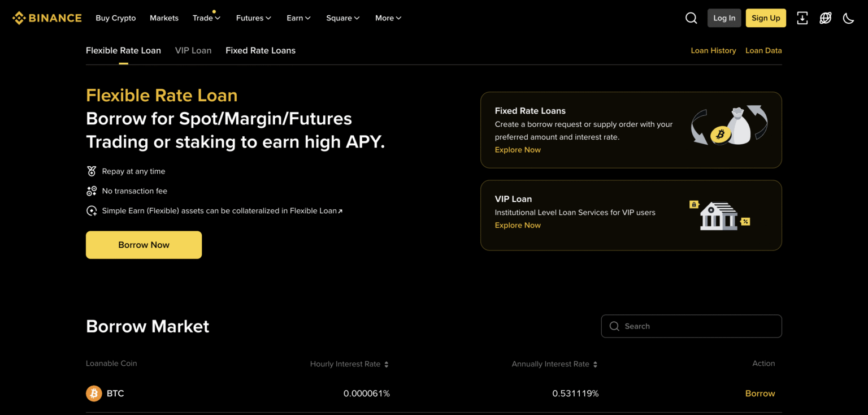Click the Borrow Now button
This screenshot has width=868, height=415.
144,245
